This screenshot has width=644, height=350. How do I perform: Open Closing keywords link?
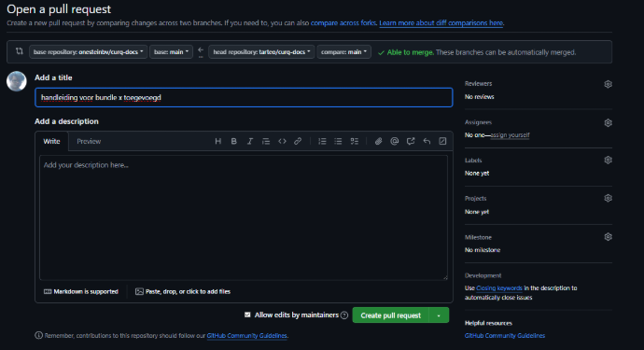[499, 288]
